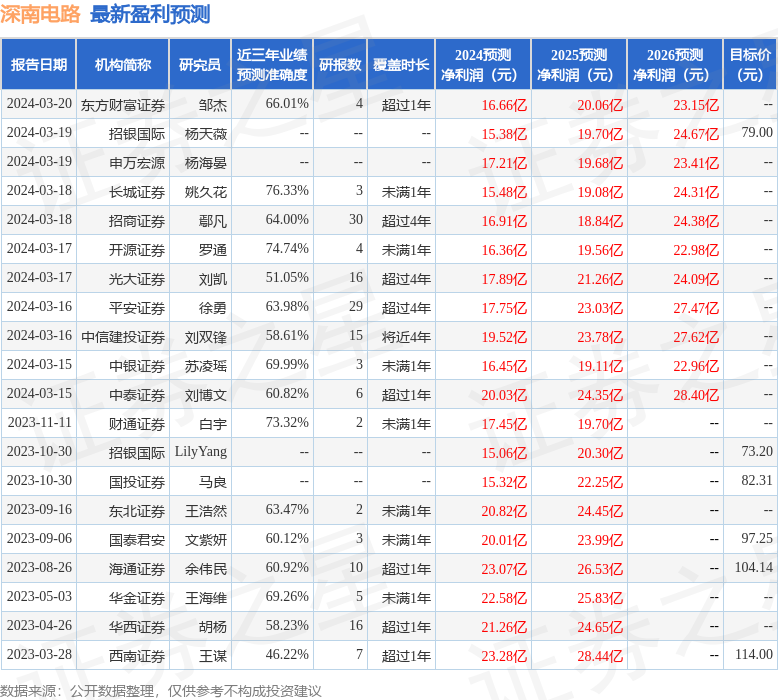Screen dimensions: 778x700
Task: Click target price 73.20
Action: coord(757,451)
